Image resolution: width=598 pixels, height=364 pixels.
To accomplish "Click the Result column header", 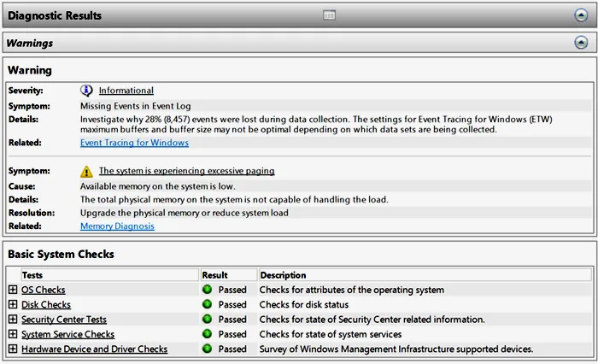I will [x=215, y=275].
